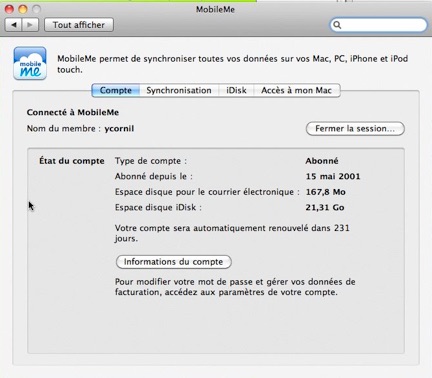Click the red close window button

[x=9, y=9]
